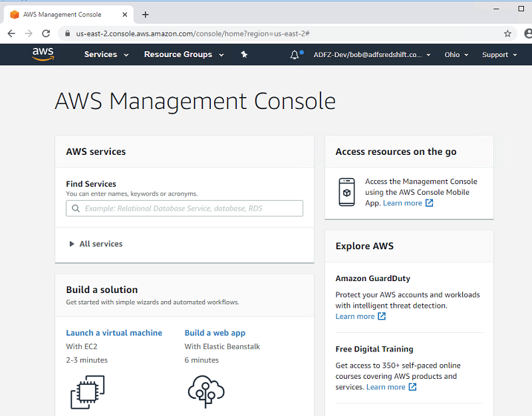Click the AWS orange cube tab favicon
This screenshot has height=416, width=532.
coord(14,15)
